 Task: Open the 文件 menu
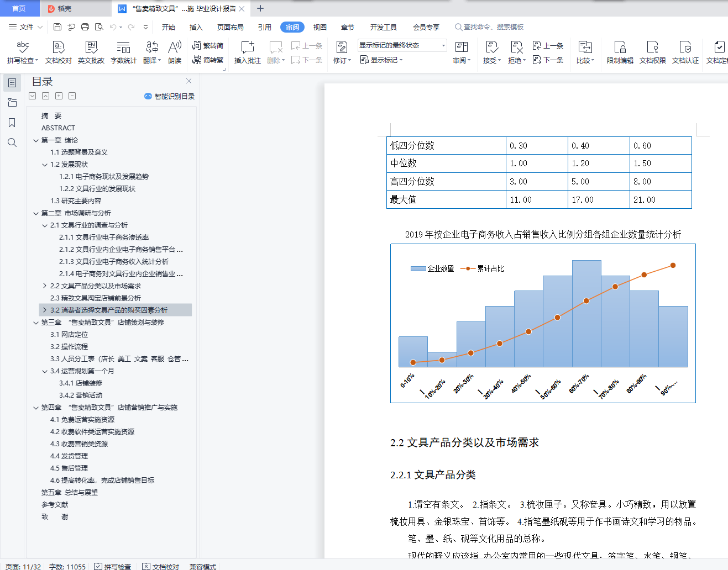coord(25,27)
